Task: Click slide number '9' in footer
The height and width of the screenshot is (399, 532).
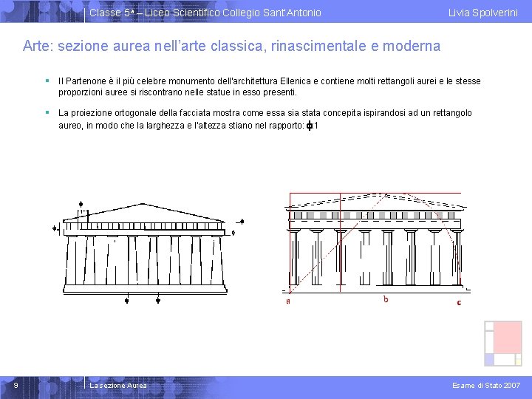Action: (x=16, y=386)
